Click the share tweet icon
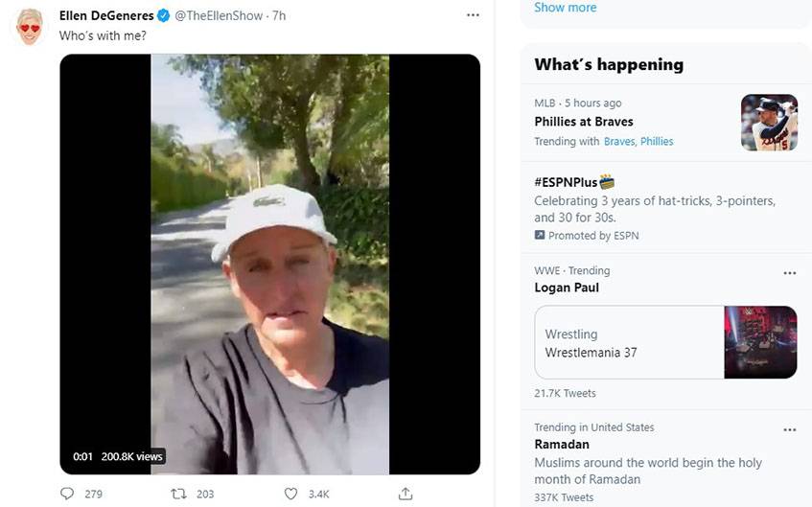The height and width of the screenshot is (507, 812). (406, 494)
